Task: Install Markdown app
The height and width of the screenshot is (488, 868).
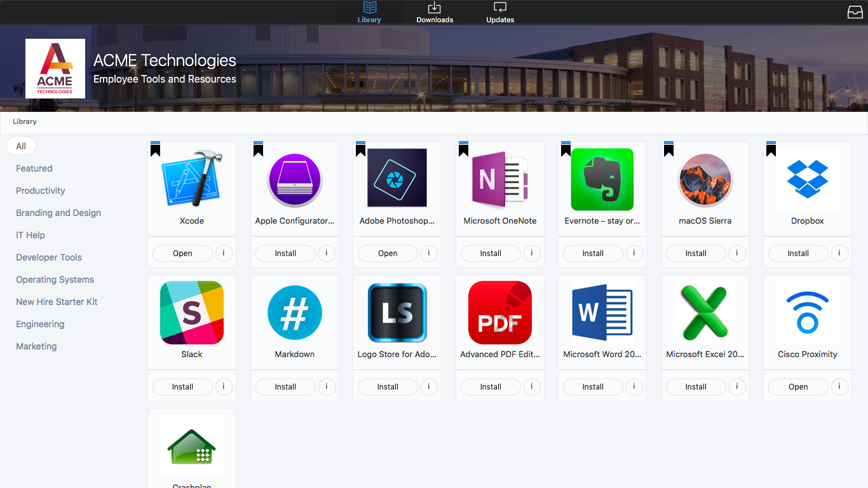Action: coord(285,386)
